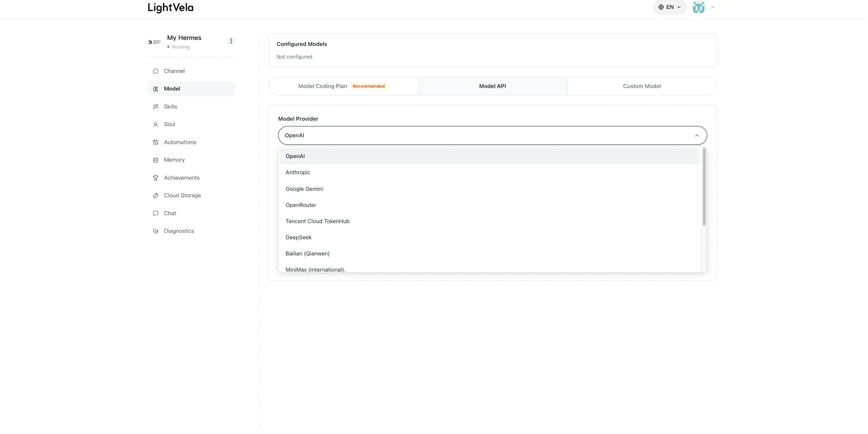Open the Achievements page
Screen dimensions: 868x434
(192, 178)
